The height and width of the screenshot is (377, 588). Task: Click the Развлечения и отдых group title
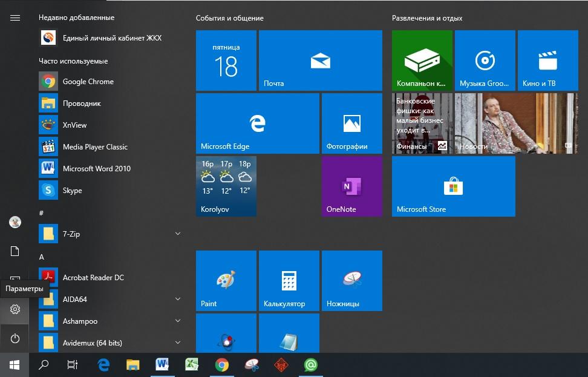[426, 18]
